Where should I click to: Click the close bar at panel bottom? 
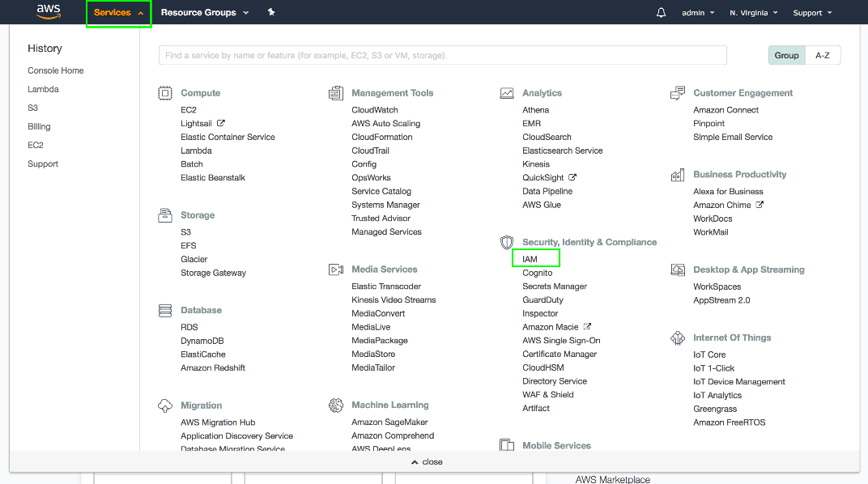pos(427,462)
